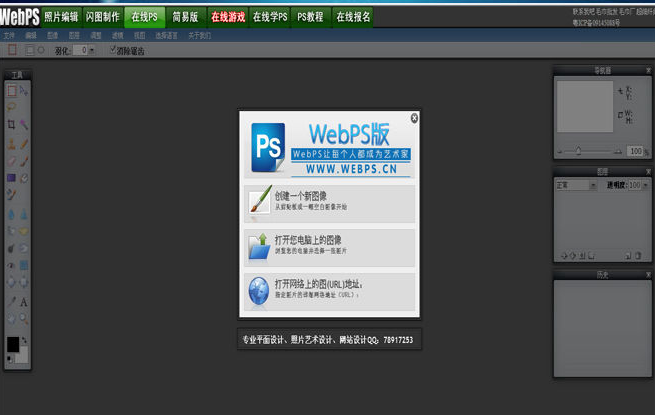Close the WebPS welcome dialog
Screen dimensions: 655x415
click(x=414, y=118)
